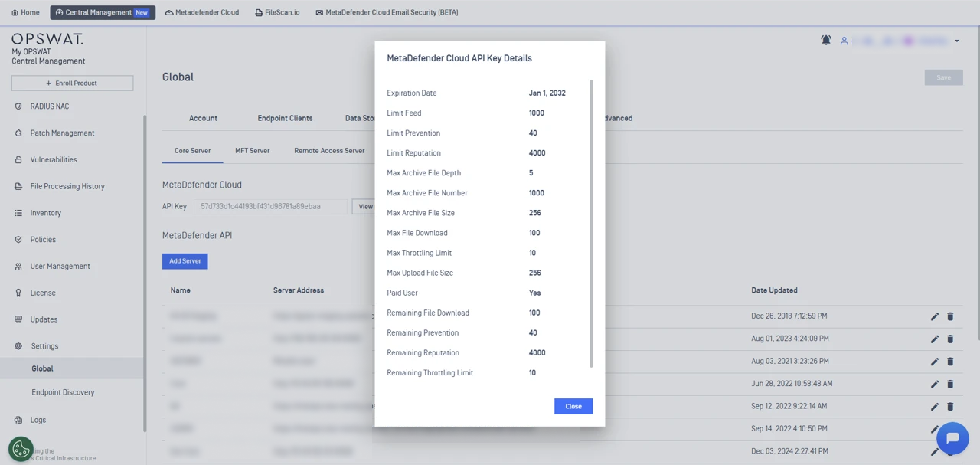Open the chat support bubble
Screen dimensions: 980x465
click(952, 438)
